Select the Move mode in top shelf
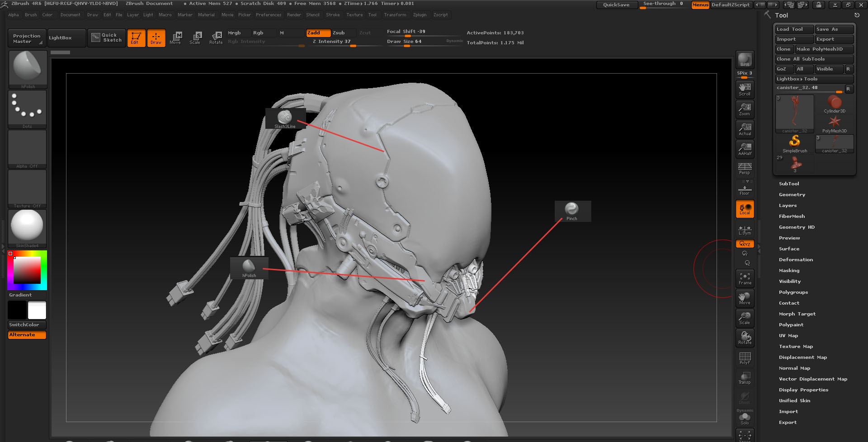This screenshot has height=442, width=868. (175, 38)
